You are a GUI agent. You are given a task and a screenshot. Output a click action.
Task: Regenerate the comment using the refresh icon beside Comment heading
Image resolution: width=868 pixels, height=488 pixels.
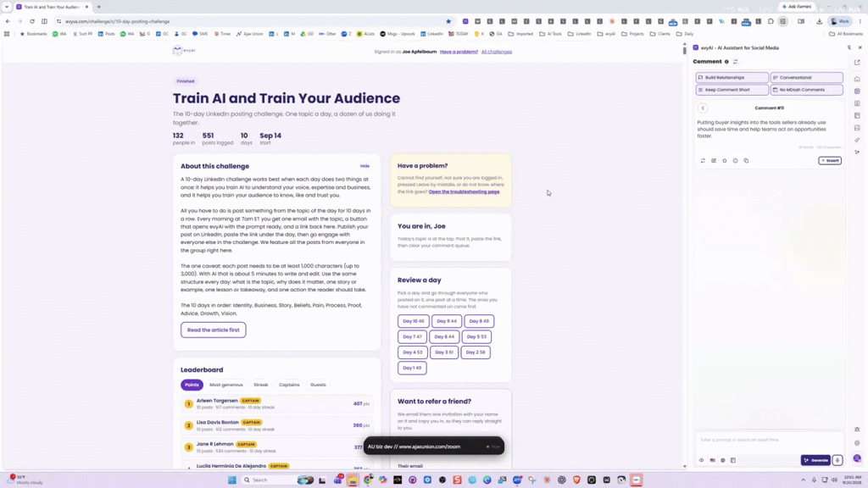point(735,62)
